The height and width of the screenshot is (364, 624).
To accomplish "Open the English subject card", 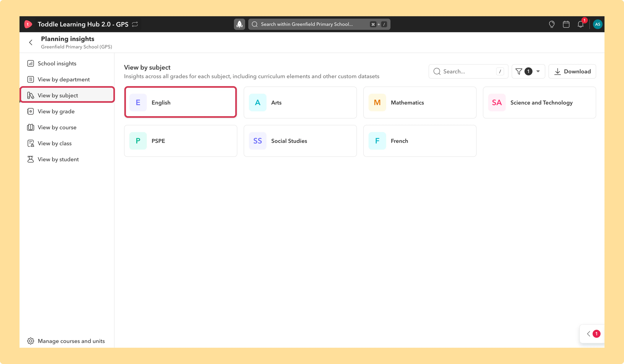I will pyautogui.click(x=180, y=102).
